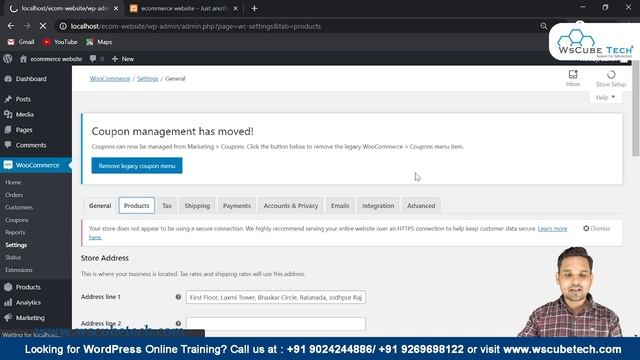Open WooCommerce Orders submenu item

[14, 195]
